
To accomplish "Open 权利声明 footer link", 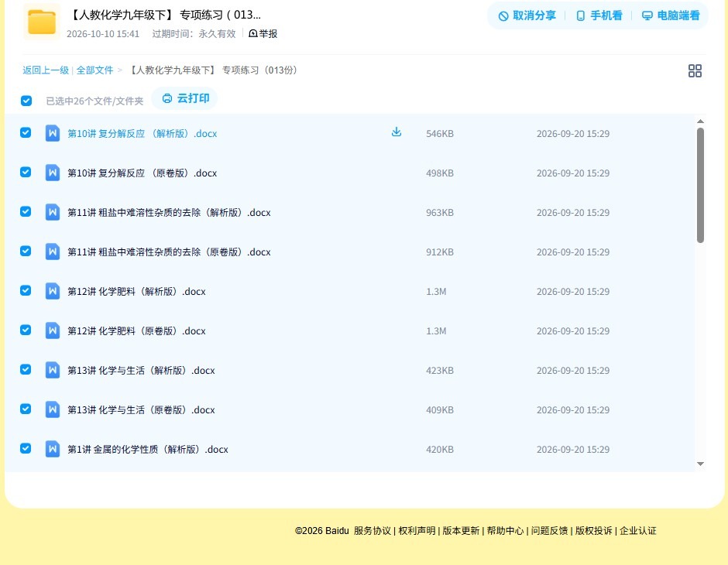I will [417, 531].
